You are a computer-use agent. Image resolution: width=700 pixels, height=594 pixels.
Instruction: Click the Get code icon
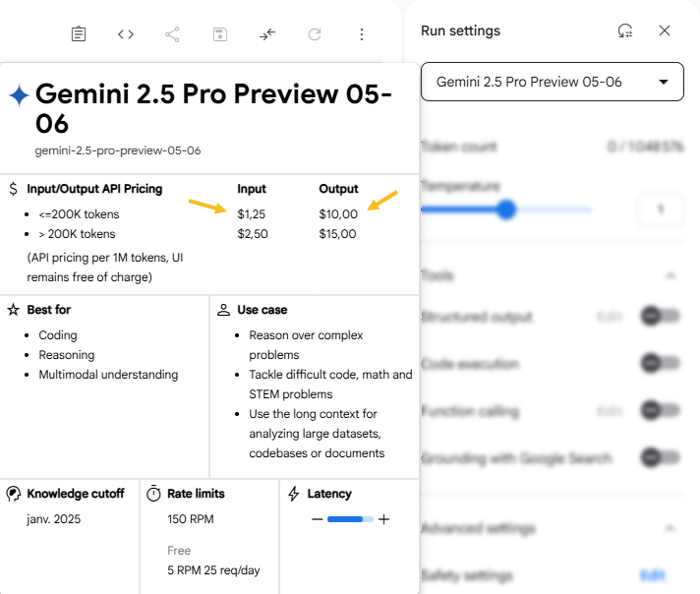[x=126, y=34]
